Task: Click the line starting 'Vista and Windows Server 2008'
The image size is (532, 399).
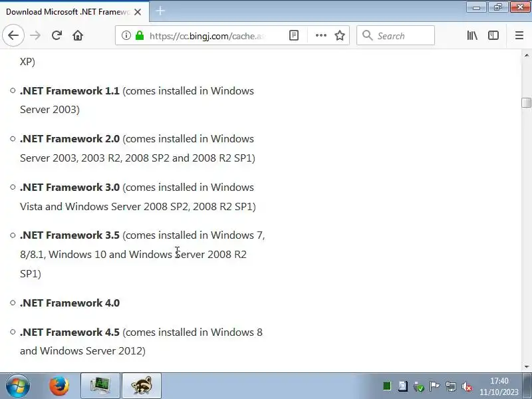Action: (138, 207)
